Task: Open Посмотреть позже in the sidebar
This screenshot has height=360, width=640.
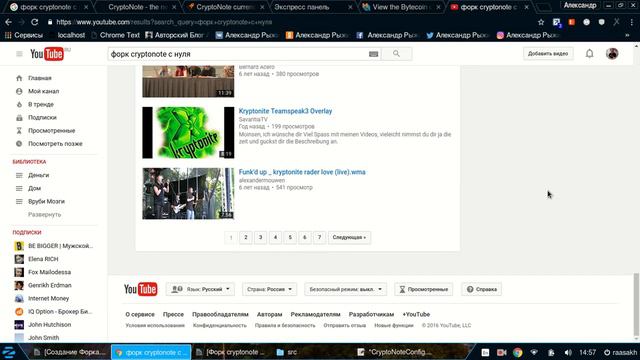Action: [x=55, y=144]
